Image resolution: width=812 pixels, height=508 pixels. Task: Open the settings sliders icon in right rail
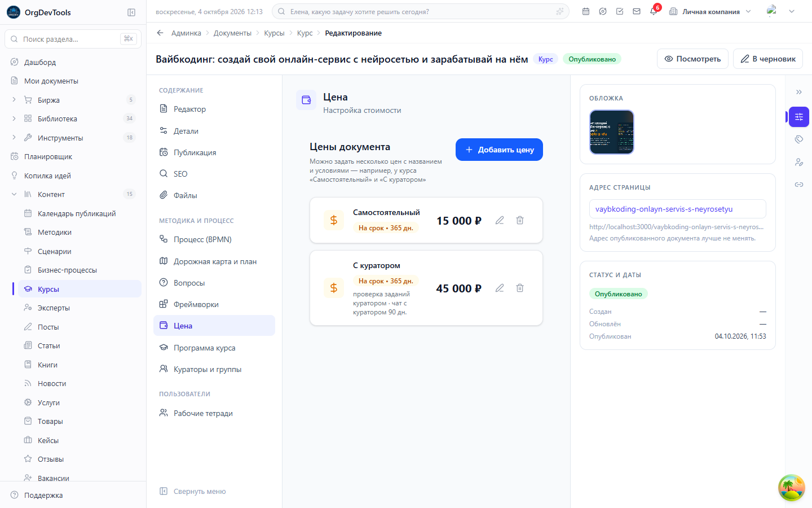tap(799, 117)
